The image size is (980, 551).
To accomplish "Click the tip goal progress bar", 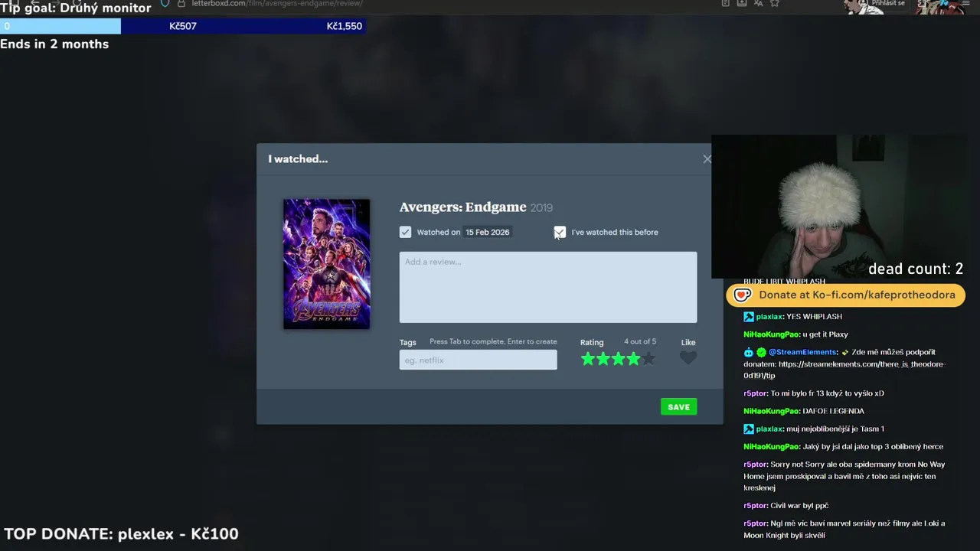I will pos(181,26).
